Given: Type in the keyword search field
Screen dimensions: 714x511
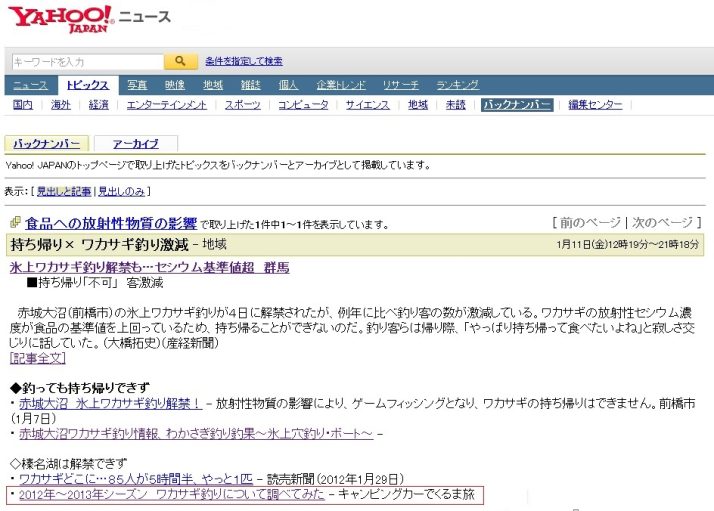Looking at the screenshot, I should coord(87,62).
